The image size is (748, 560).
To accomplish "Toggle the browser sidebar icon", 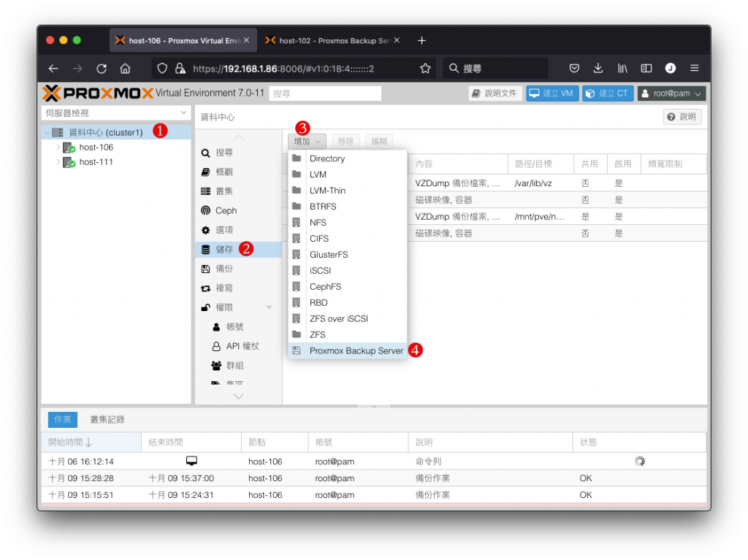I will click(646, 69).
